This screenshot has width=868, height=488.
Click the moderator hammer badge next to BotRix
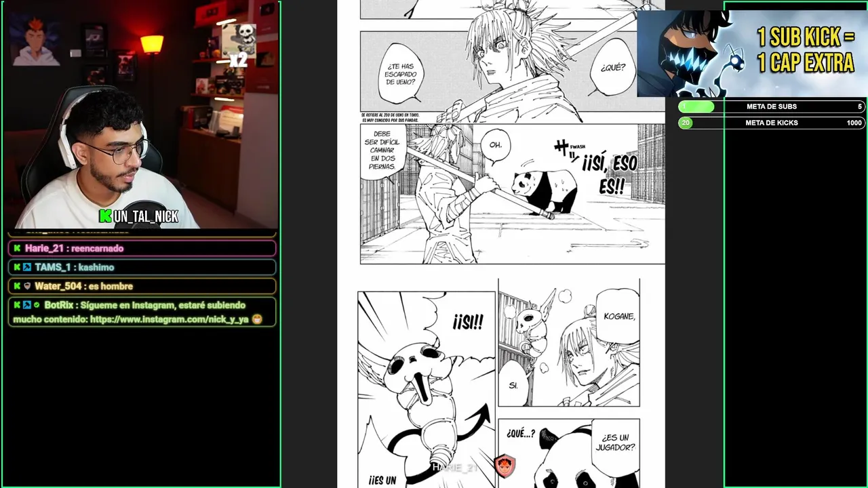coord(27,305)
